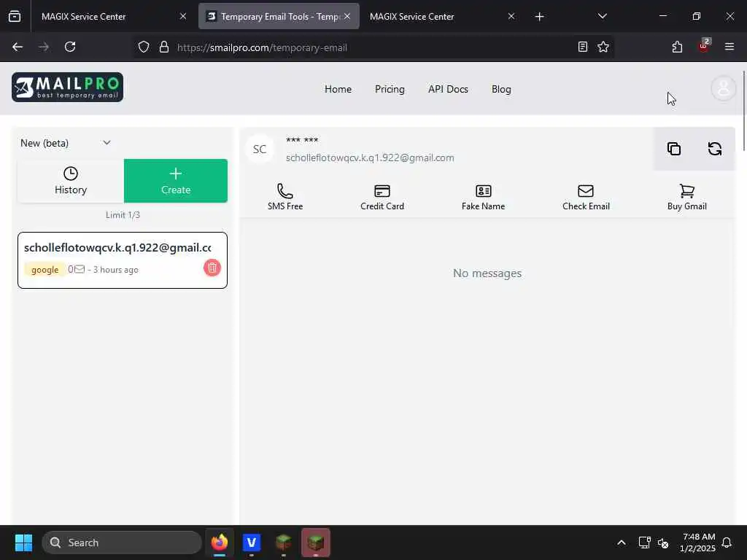The width and height of the screenshot is (747, 560).
Task: Copy the temporary email address icon
Action: [x=673, y=149]
